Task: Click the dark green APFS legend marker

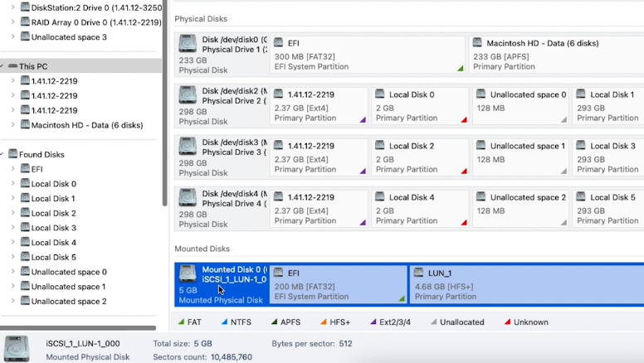Action: (x=274, y=322)
